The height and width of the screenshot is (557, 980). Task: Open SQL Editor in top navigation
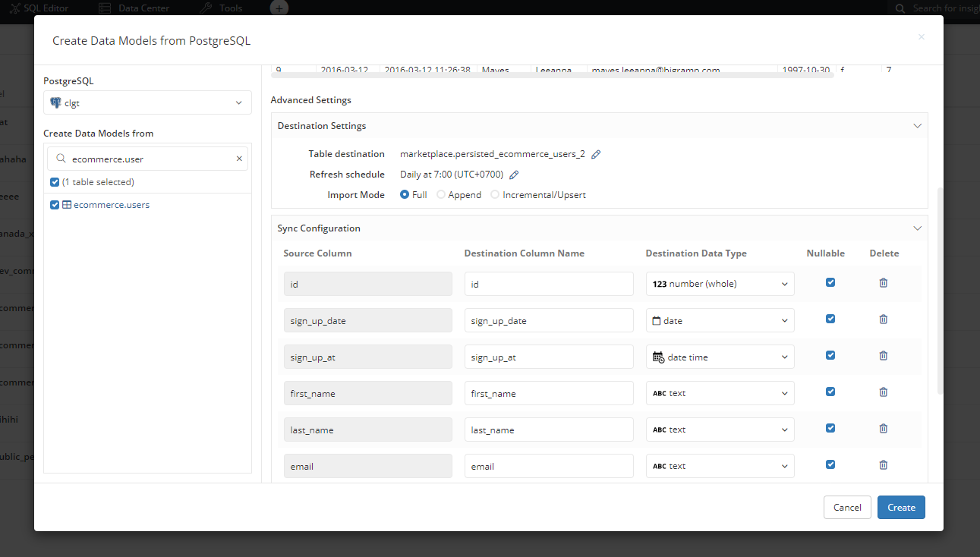click(39, 8)
